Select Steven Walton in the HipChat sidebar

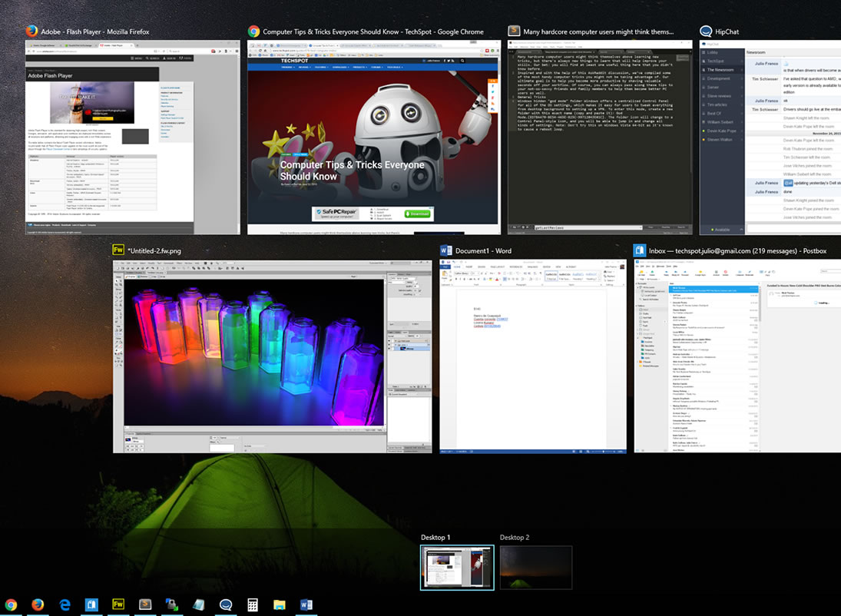pos(721,140)
